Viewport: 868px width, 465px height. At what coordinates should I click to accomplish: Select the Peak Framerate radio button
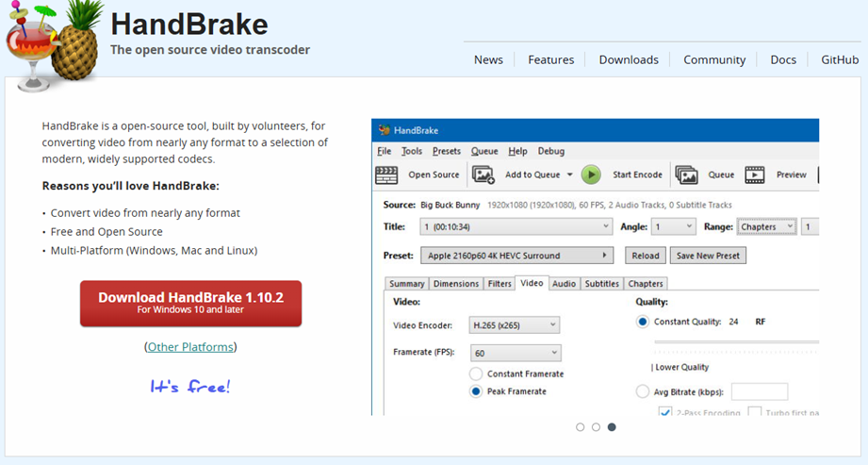pyautogui.click(x=477, y=391)
